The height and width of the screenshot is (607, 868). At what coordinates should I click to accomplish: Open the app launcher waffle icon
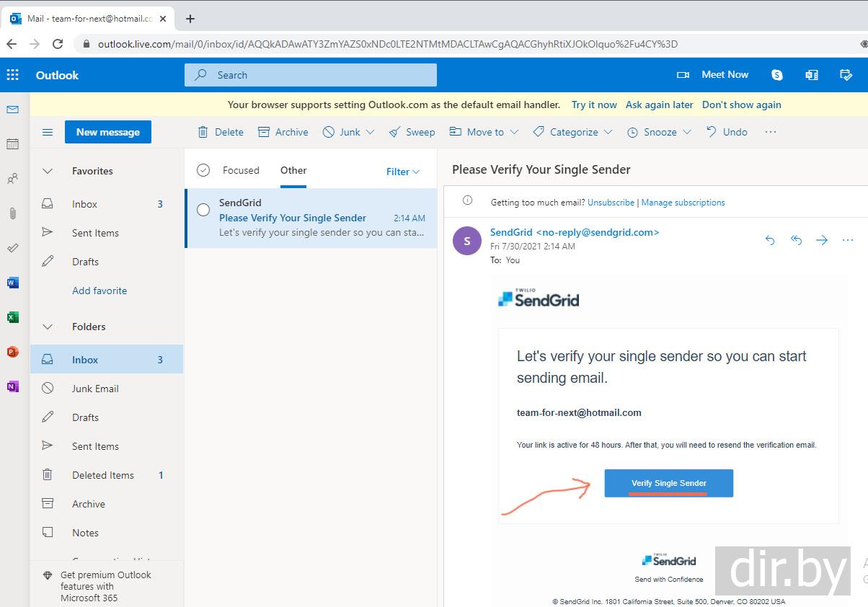[12, 75]
